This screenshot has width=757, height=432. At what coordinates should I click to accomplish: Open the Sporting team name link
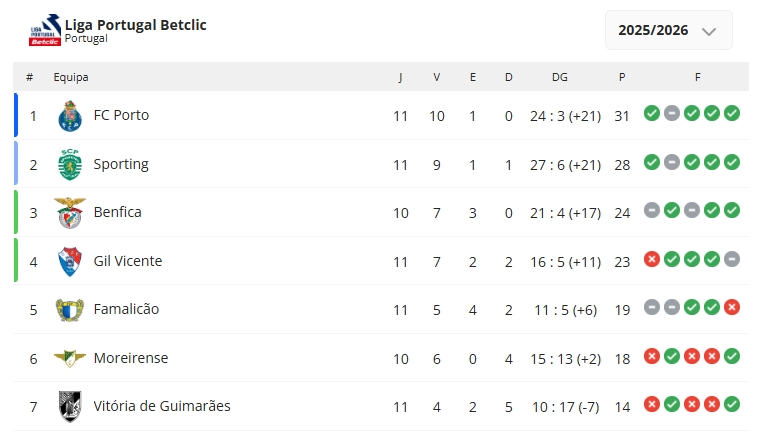click(121, 164)
